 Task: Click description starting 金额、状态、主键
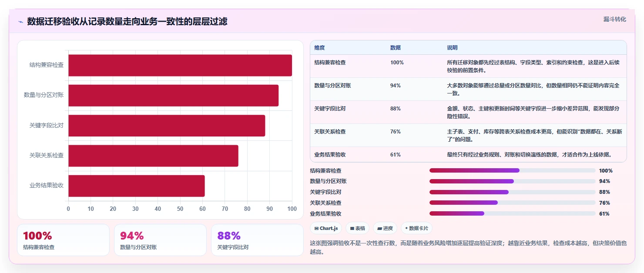533,112
